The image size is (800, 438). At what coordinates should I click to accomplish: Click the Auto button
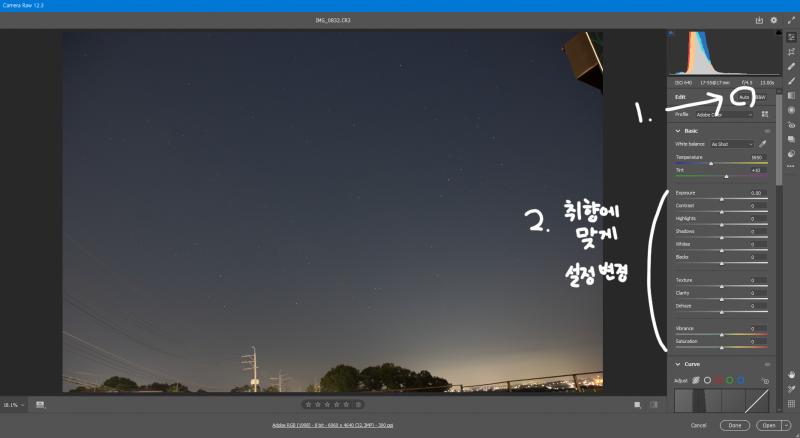(744, 97)
